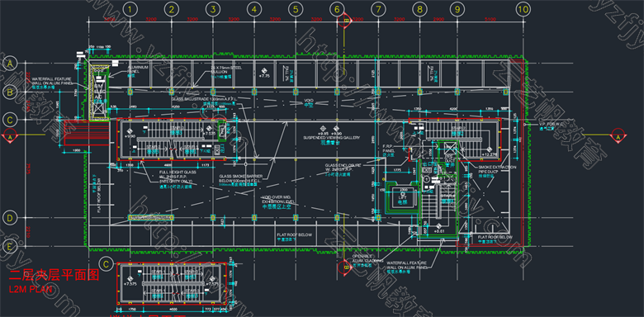Select row grid bubble D
This screenshot has width=644, height=317.
(x=9, y=217)
